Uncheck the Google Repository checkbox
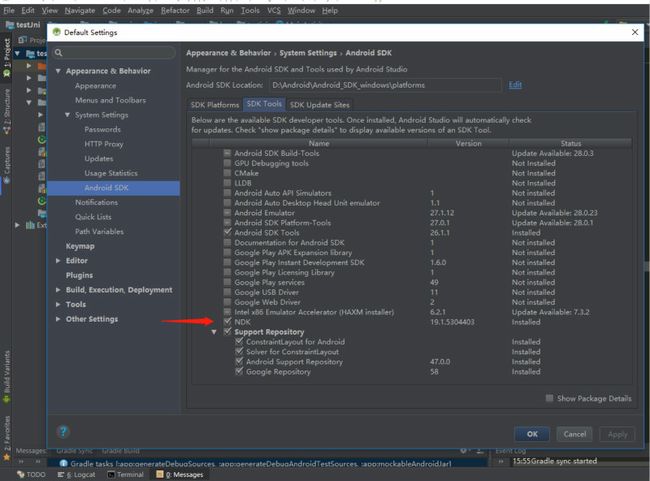 (x=239, y=372)
